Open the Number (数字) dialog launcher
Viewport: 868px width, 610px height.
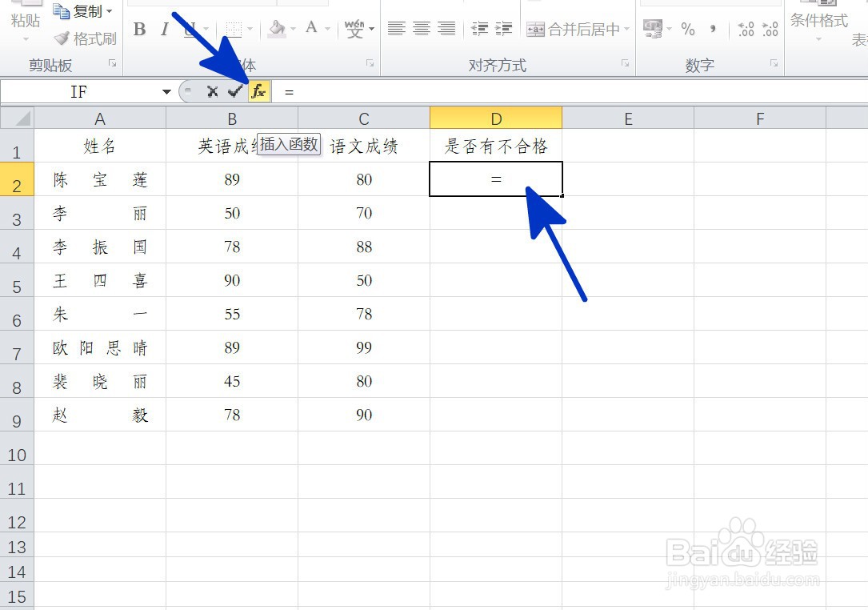click(x=774, y=64)
